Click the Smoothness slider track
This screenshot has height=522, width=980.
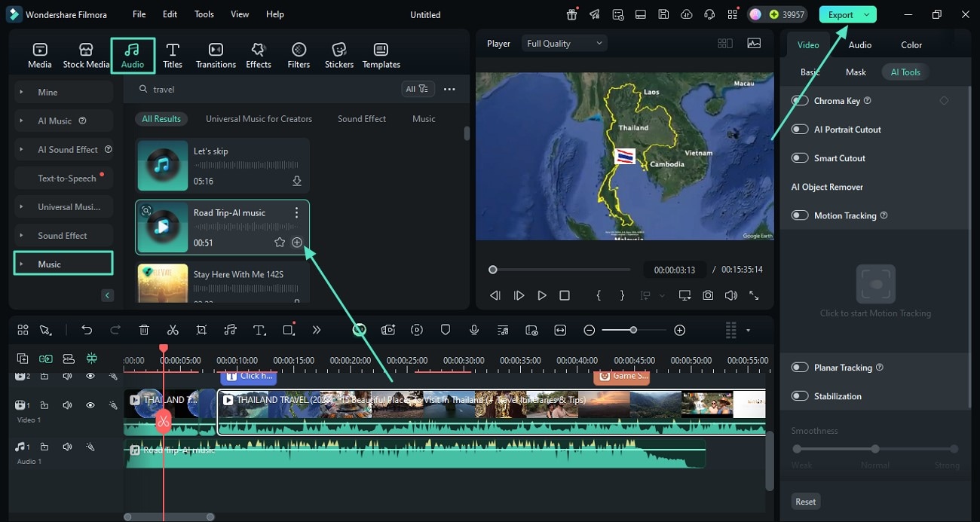875,449
